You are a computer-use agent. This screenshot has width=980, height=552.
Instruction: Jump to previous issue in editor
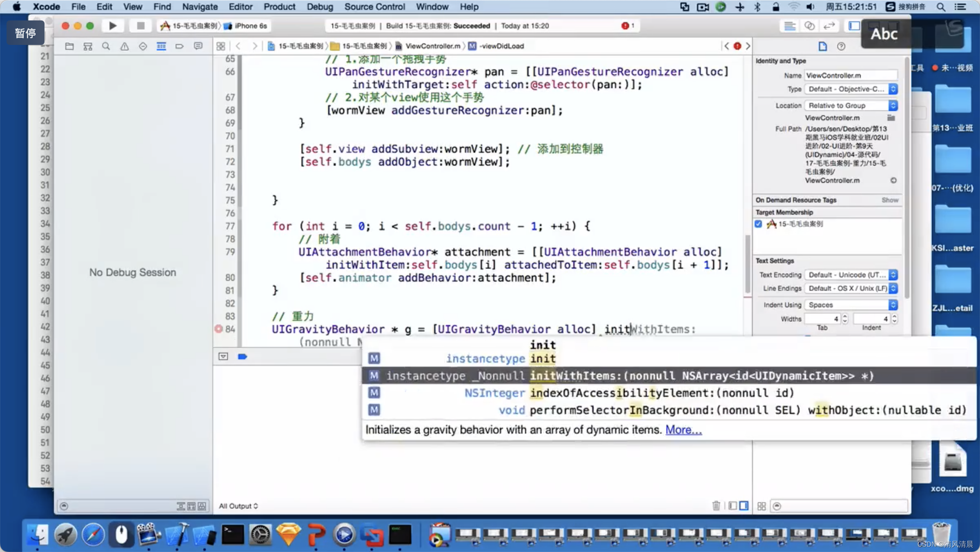726,46
